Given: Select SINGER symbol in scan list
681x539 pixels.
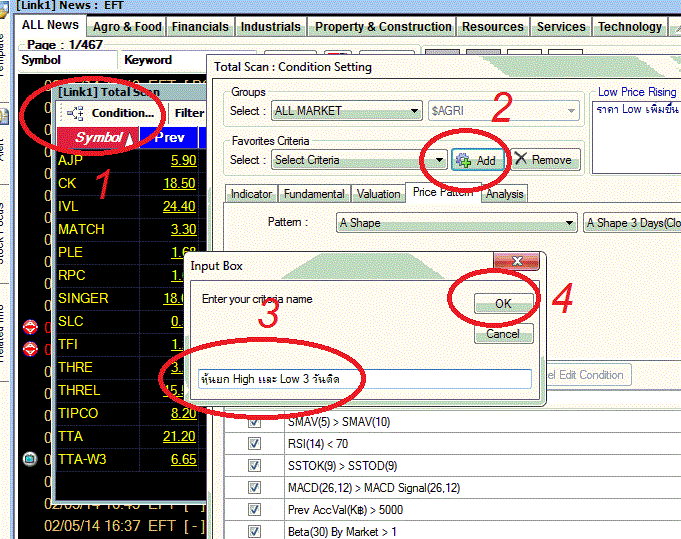Looking at the screenshot, I should pyautogui.click(x=83, y=298).
